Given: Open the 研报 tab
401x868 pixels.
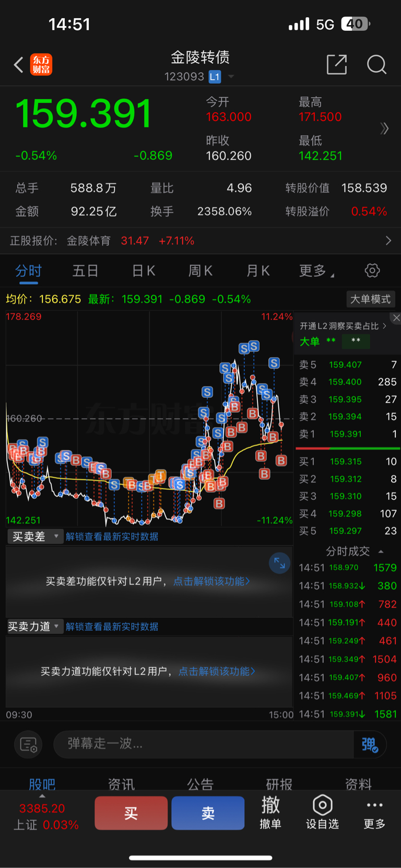Looking at the screenshot, I should 279,784.
